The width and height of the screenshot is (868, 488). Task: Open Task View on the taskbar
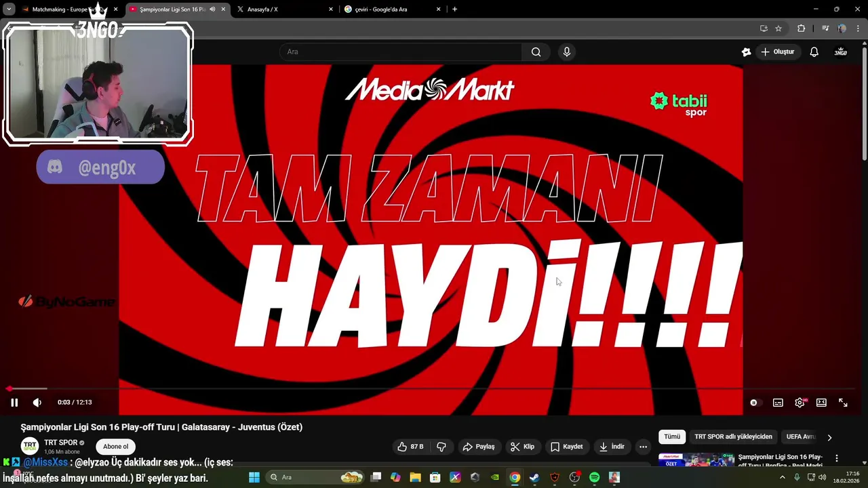click(x=376, y=477)
